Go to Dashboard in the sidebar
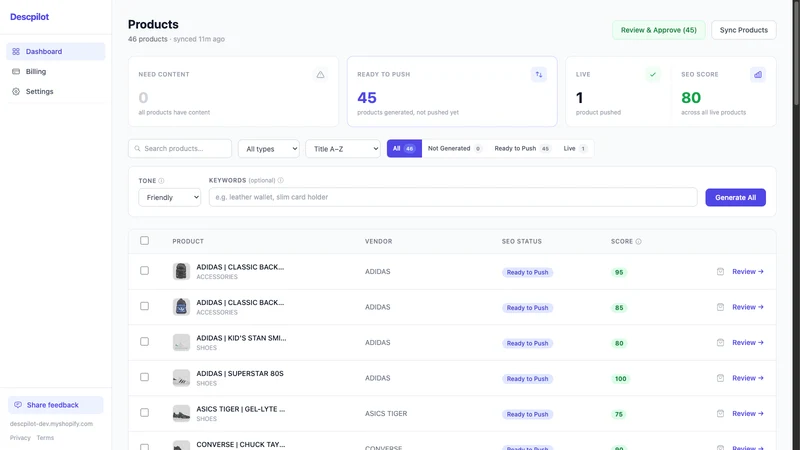The height and width of the screenshot is (450, 800). [56, 52]
